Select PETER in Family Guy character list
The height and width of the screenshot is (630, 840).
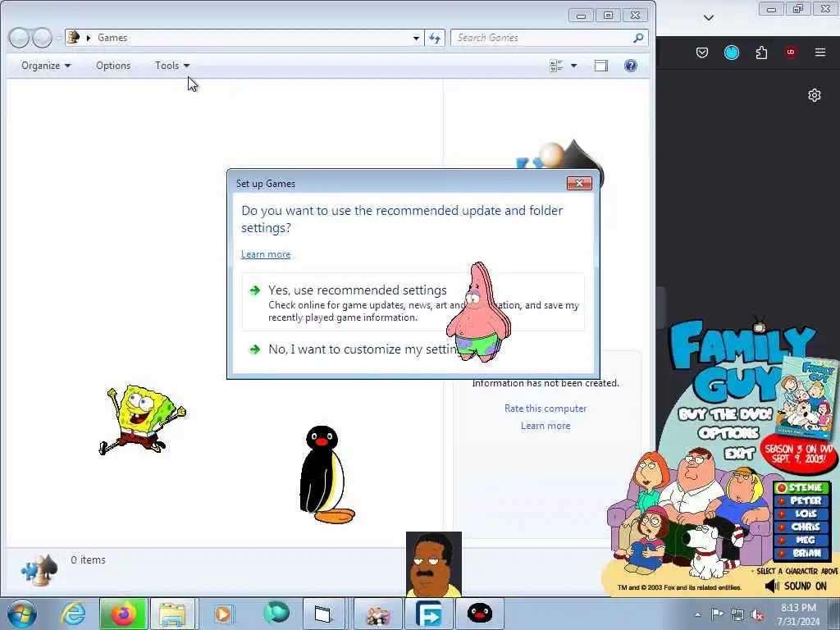tap(802, 500)
